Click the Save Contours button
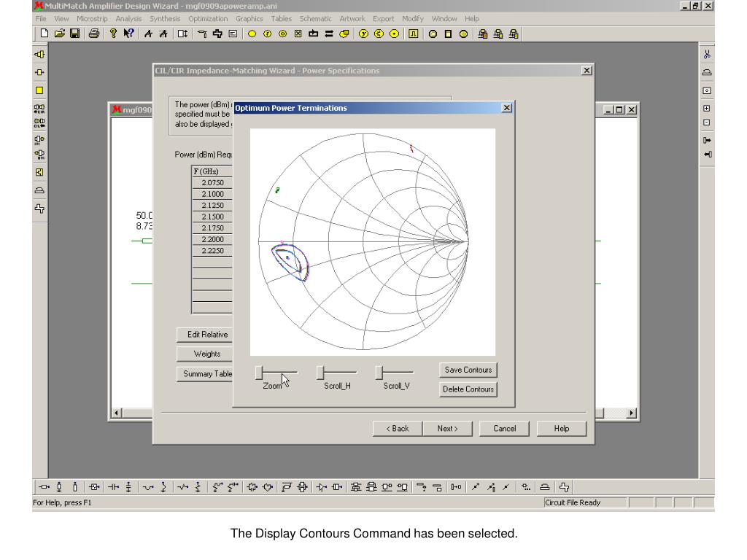The image size is (747, 560). click(x=468, y=370)
